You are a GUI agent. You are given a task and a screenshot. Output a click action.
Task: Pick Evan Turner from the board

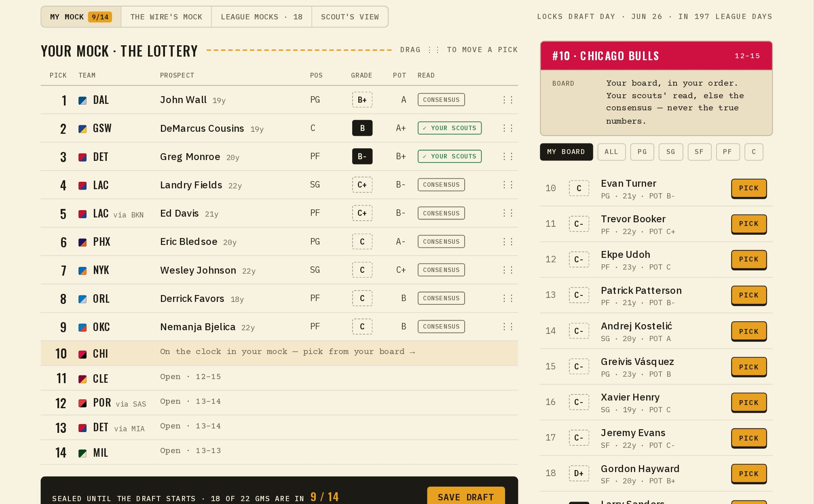click(749, 188)
